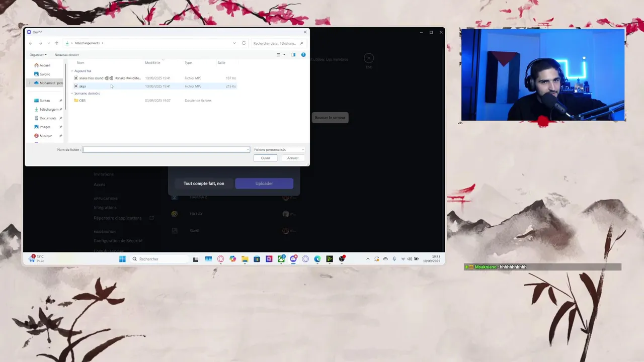The width and height of the screenshot is (644, 362).
Task: Open the 19:43 clock and date
Action: click(432, 259)
